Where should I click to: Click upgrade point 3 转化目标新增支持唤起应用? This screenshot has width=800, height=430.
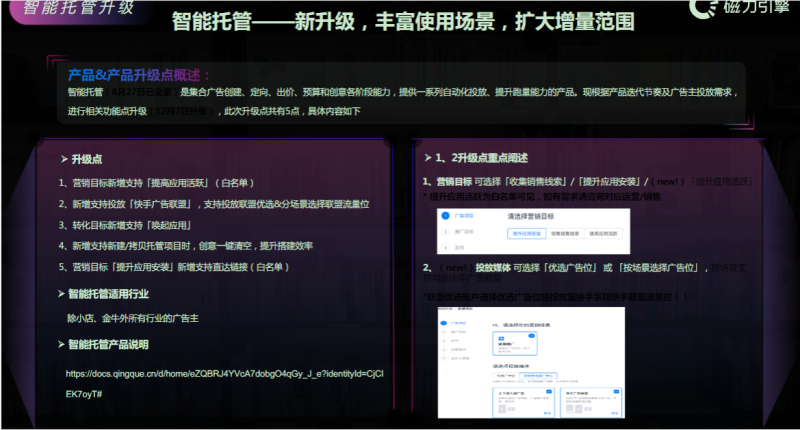coord(124,225)
